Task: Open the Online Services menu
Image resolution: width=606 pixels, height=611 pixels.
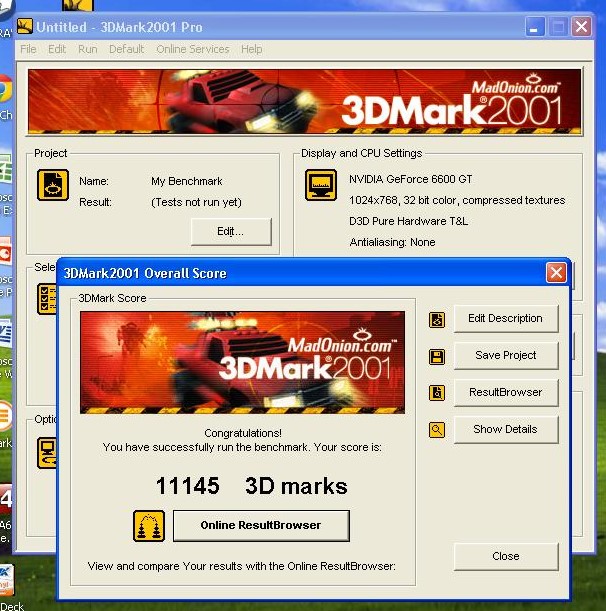Action: [193, 49]
